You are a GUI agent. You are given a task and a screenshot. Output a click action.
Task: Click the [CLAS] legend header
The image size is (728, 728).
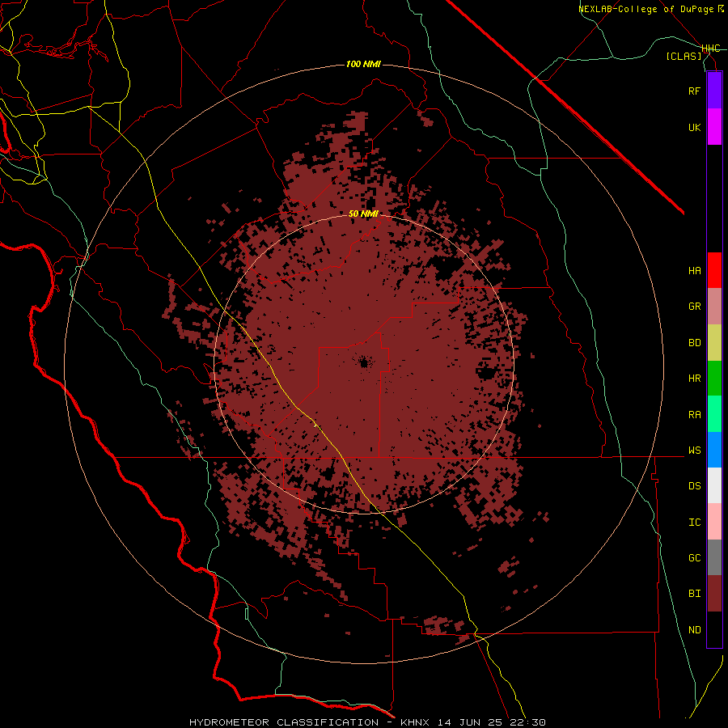684,57
